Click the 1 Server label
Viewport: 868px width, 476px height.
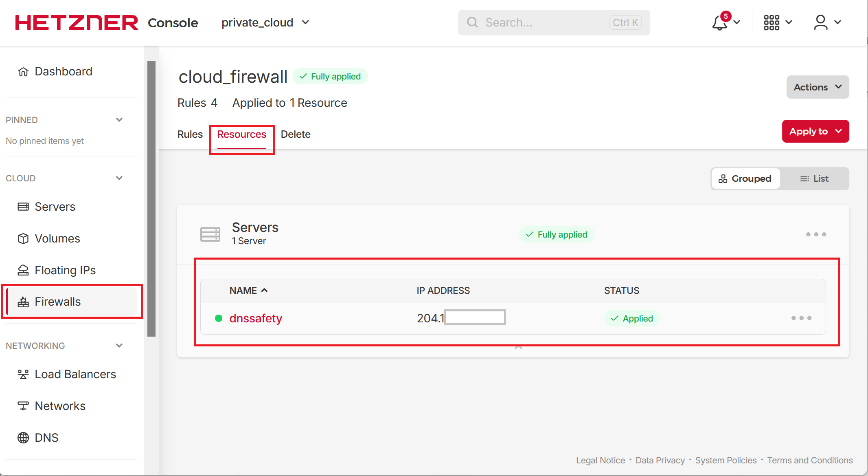(x=249, y=241)
